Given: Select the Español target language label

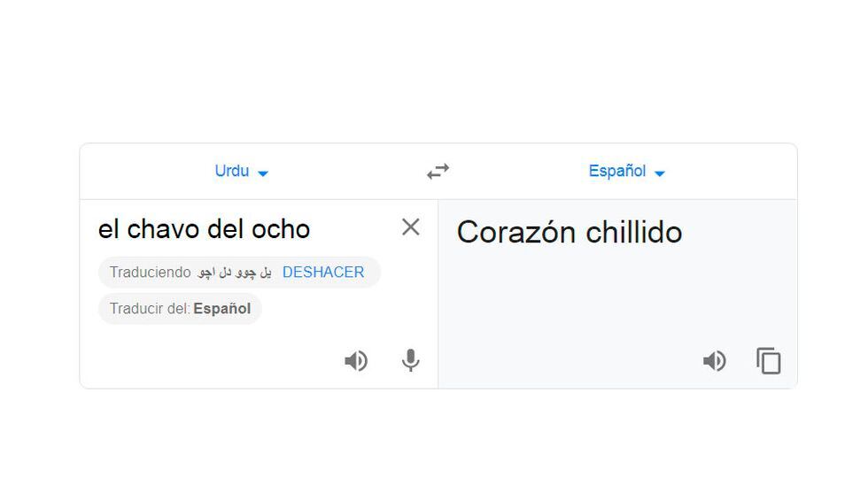Looking at the screenshot, I should tap(617, 172).
